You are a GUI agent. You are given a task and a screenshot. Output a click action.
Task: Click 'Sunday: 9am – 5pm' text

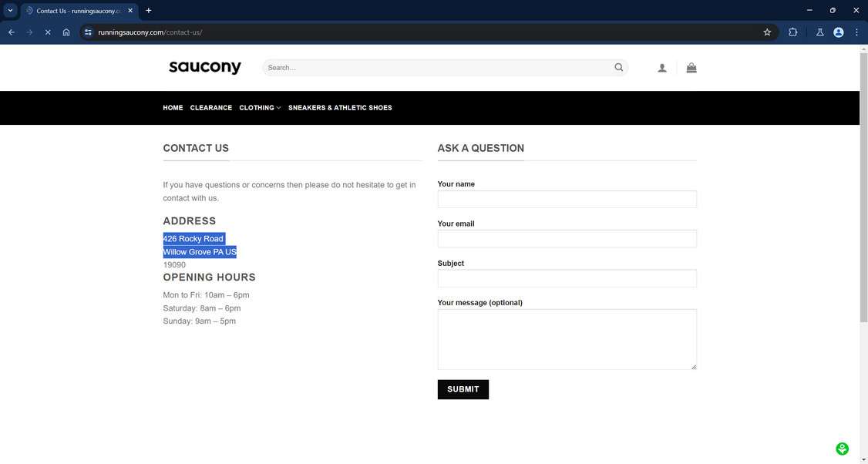coord(200,321)
